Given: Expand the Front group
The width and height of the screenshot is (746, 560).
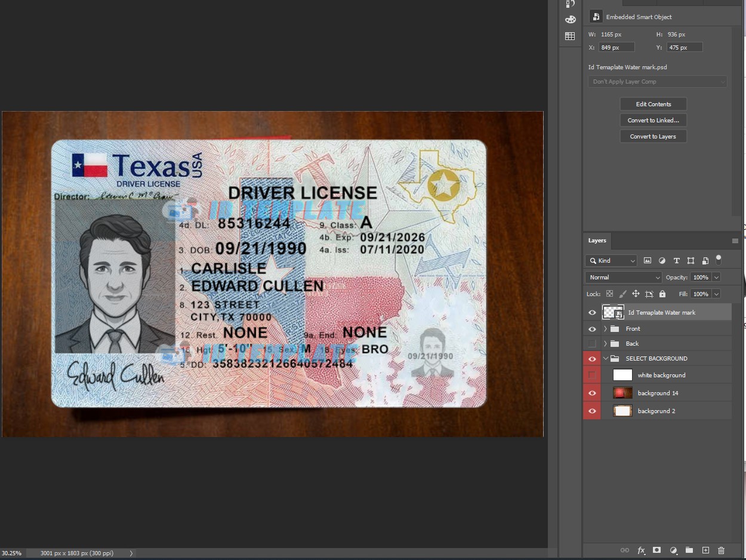Looking at the screenshot, I should coord(605,329).
